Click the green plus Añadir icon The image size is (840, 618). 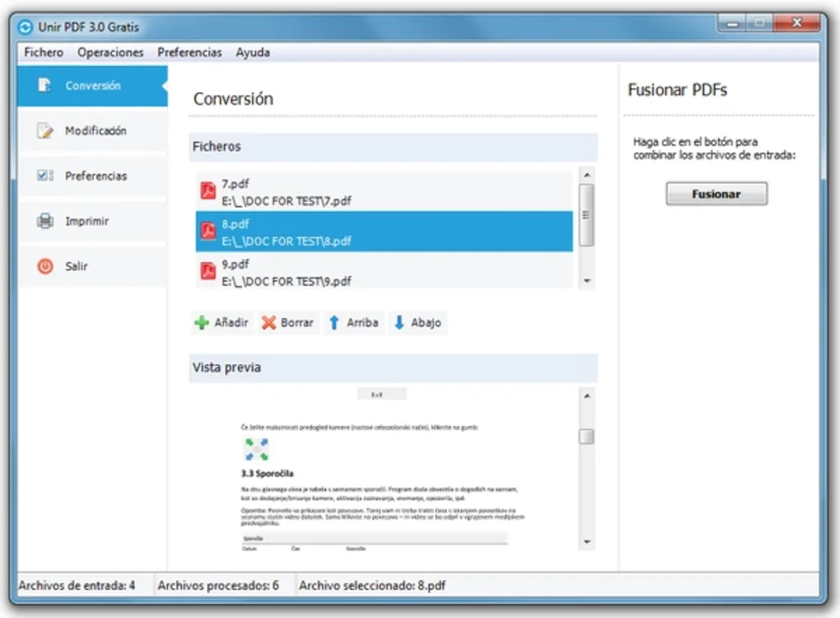pyautogui.click(x=202, y=323)
